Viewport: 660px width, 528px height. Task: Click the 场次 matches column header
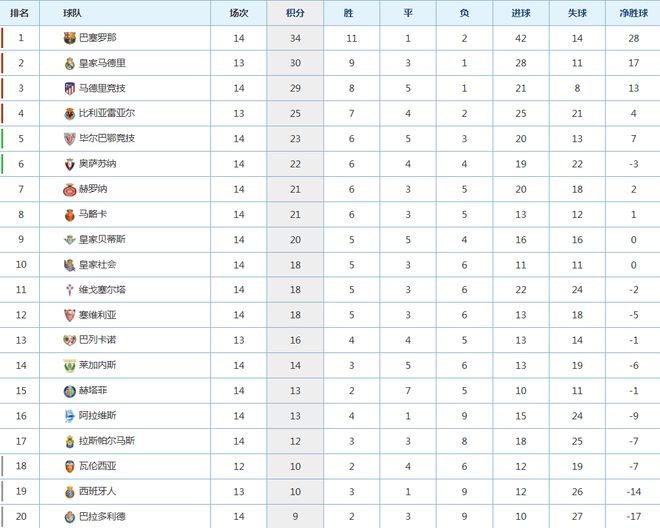pyautogui.click(x=239, y=13)
